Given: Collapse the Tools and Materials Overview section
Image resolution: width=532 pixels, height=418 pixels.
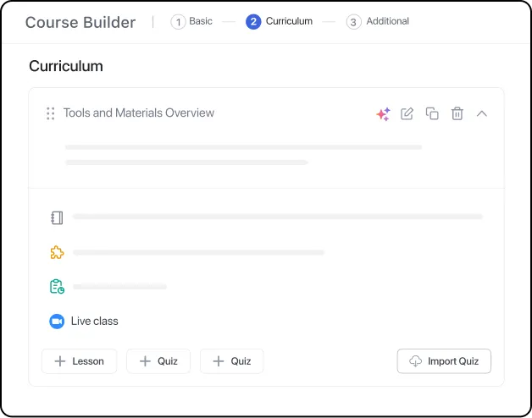Looking at the screenshot, I should 482,113.
